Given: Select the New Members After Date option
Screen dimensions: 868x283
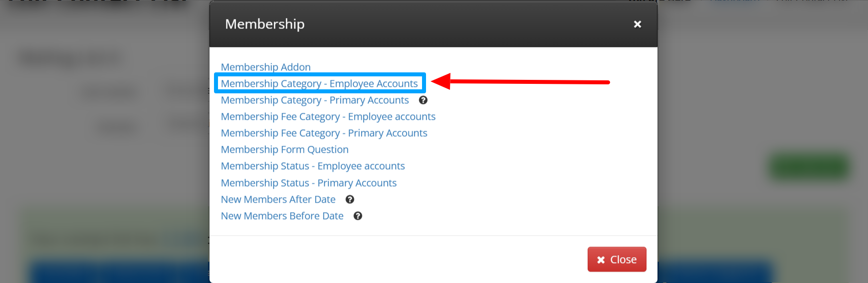Looking at the screenshot, I should pos(278,199).
